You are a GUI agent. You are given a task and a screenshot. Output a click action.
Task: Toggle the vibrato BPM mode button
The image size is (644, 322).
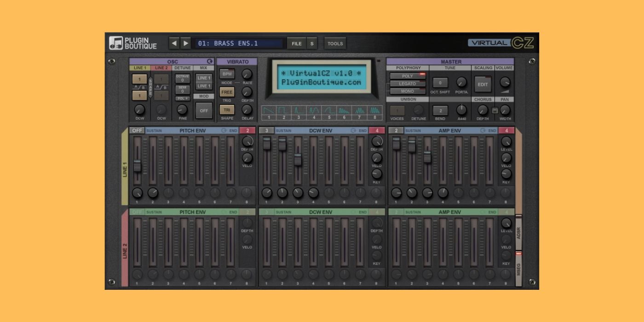[x=226, y=74]
